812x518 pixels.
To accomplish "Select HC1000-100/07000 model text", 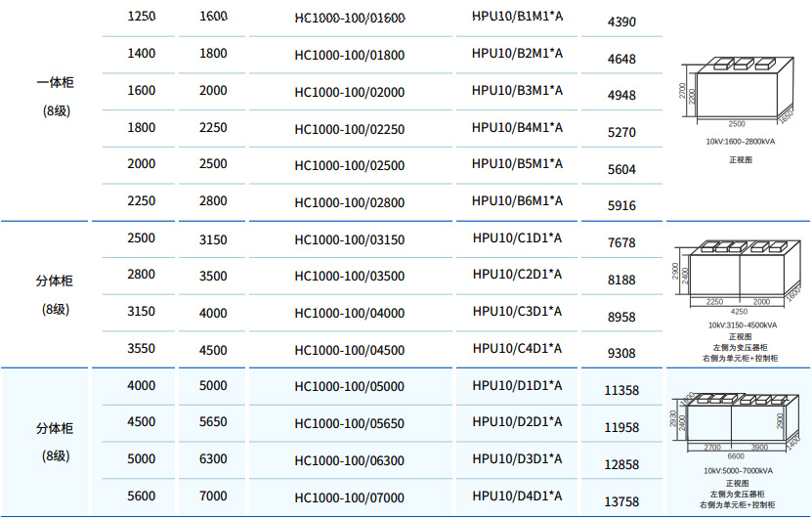I will tap(350, 497).
